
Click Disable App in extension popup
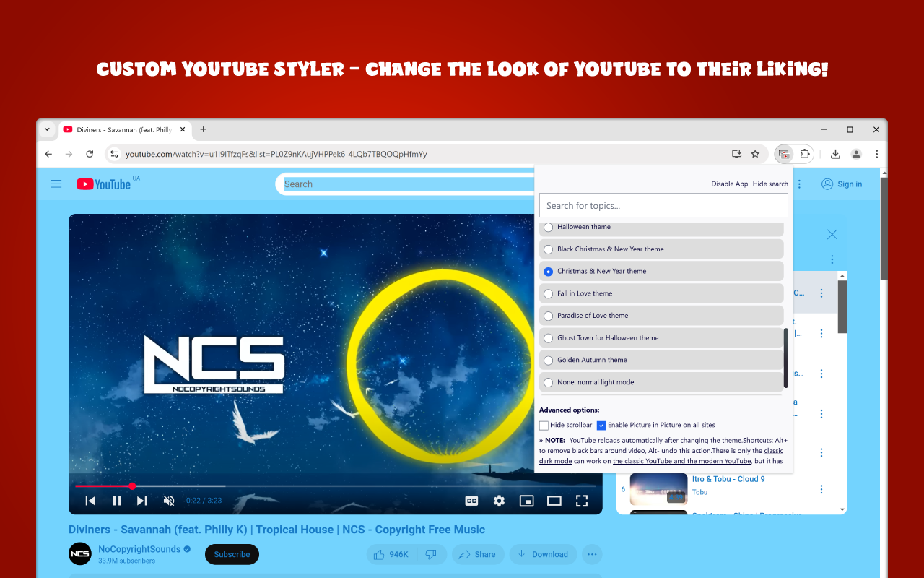coord(730,184)
